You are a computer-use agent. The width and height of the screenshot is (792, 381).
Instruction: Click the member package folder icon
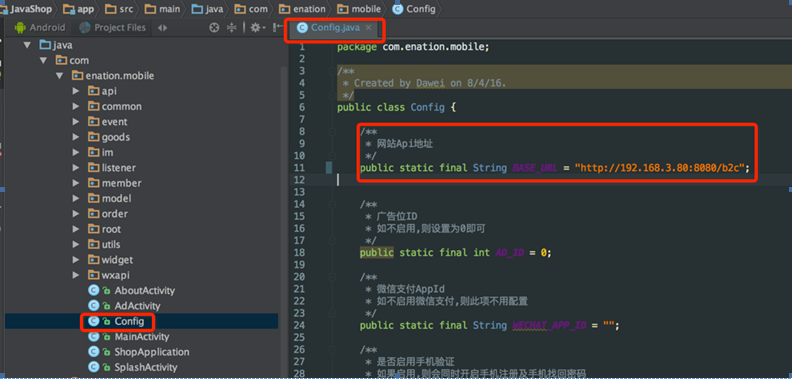[x=93, y=183]
